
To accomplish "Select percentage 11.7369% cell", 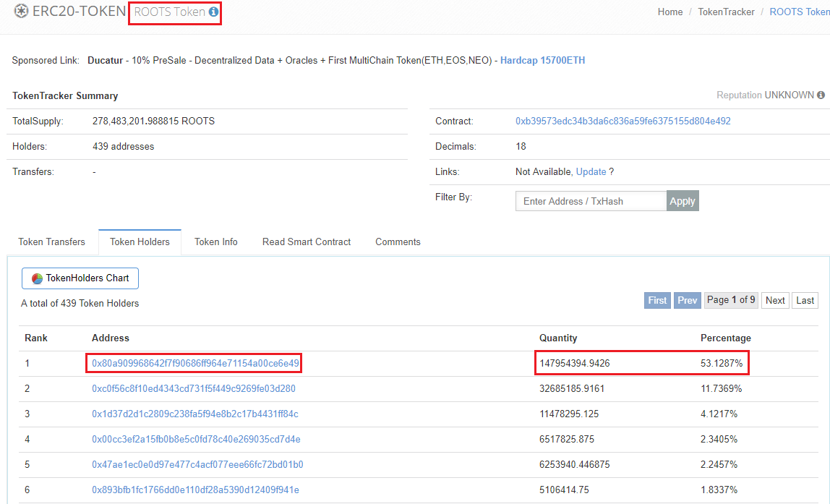I will coord(721,388).
